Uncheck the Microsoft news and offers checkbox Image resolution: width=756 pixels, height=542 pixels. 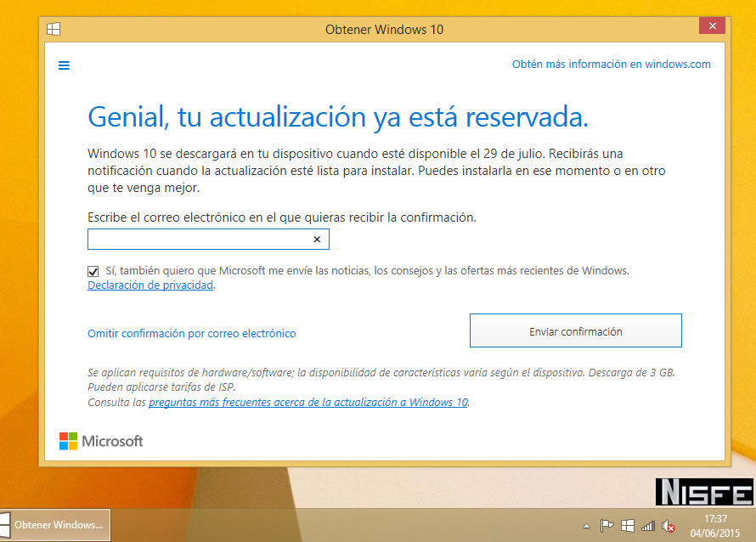click(93, 271)
